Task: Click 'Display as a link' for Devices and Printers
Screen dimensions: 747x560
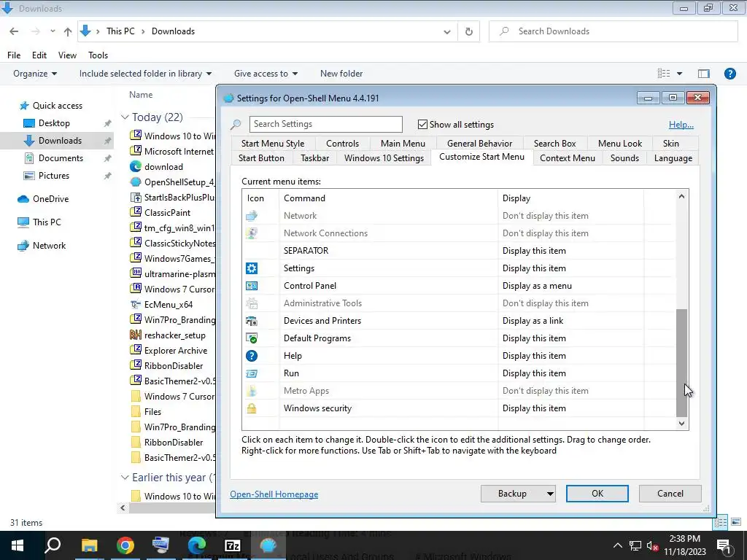Action: click(533, 321)
